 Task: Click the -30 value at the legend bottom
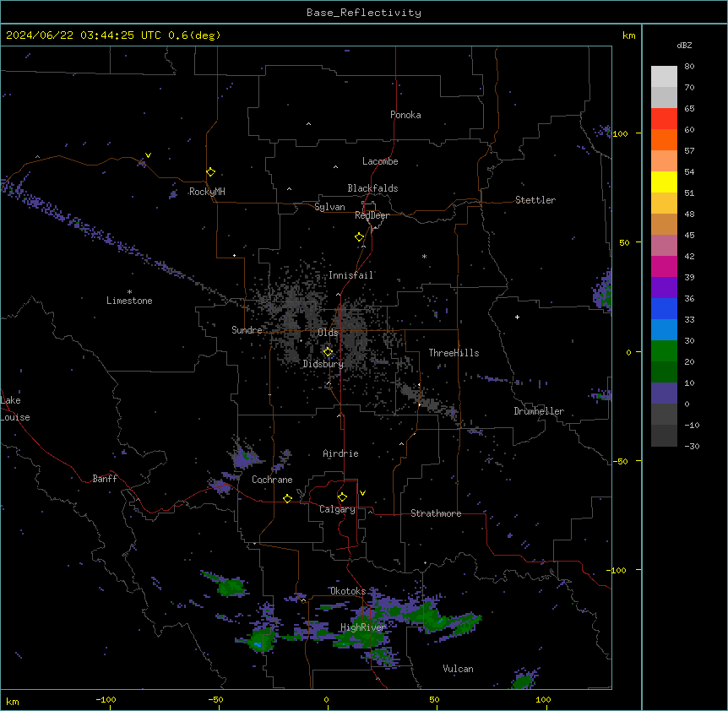click(692, 446)
